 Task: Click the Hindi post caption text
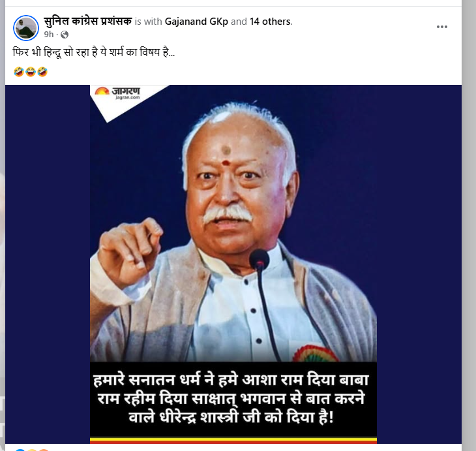(94, 52)
